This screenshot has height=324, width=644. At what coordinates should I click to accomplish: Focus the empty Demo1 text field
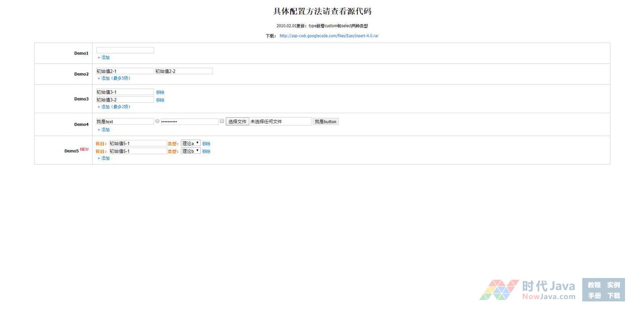click(125, 50)
